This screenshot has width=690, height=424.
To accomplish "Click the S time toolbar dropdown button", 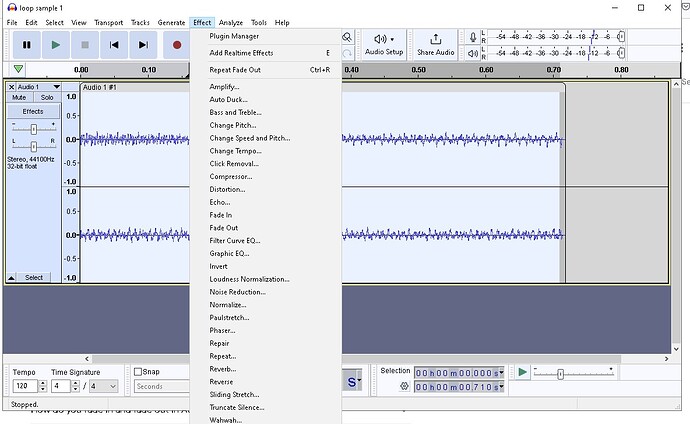I will point(352,381).
